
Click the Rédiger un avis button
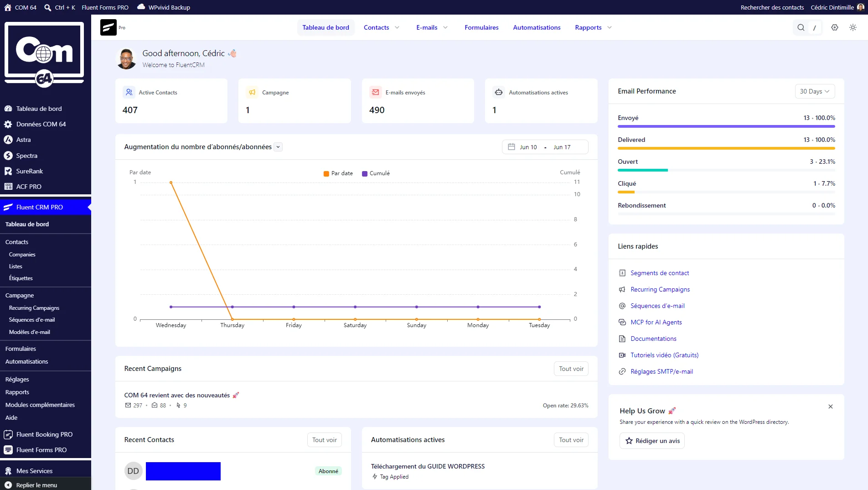pos(652,441)
